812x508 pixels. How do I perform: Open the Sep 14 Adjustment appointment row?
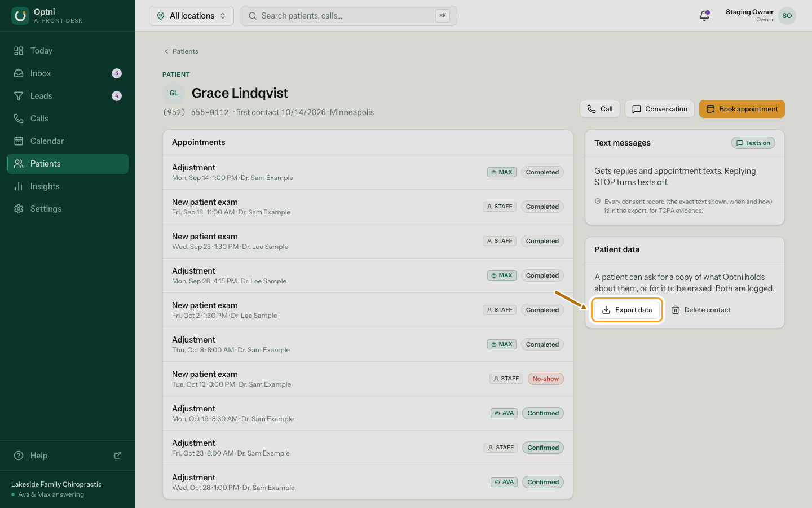click(x=368, y=172)
